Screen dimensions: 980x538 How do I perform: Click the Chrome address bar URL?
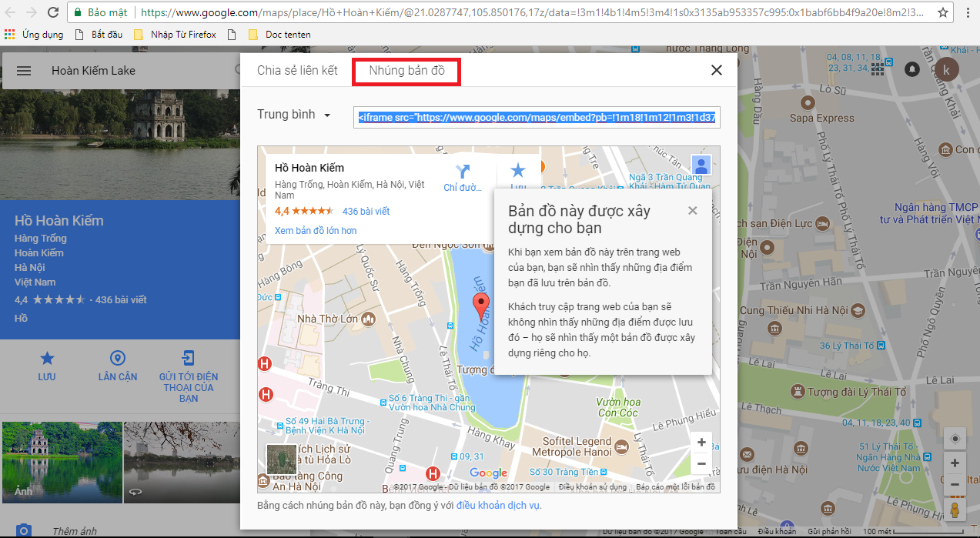[531, 12]
